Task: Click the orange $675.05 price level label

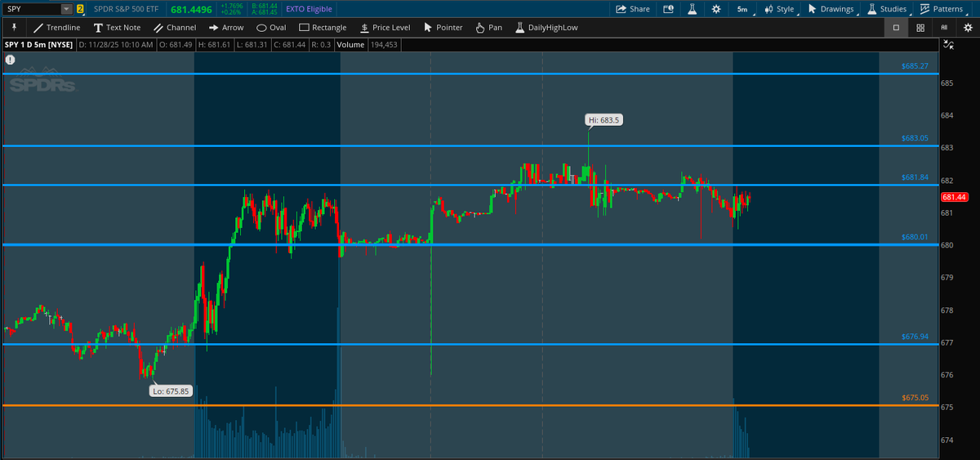Action: click(915, 397)
